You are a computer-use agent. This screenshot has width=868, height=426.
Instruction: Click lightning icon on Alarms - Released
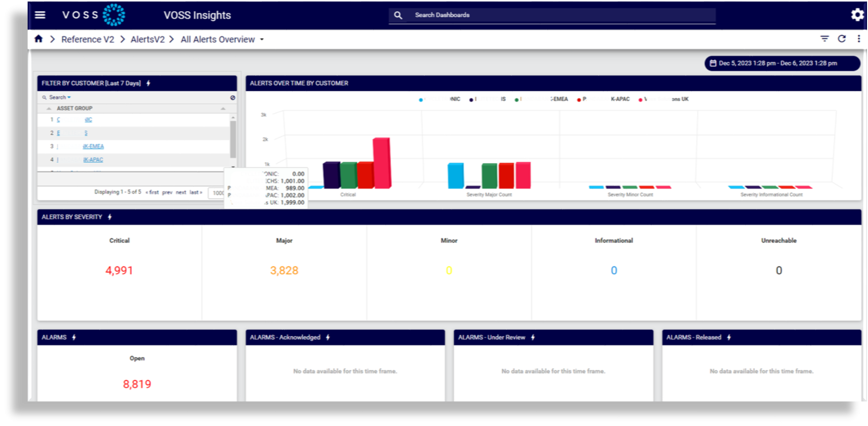(x=729, y=337)
